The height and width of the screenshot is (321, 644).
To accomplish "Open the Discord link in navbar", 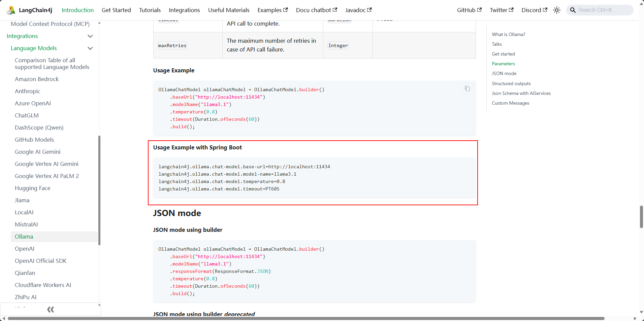I will 534,10.
